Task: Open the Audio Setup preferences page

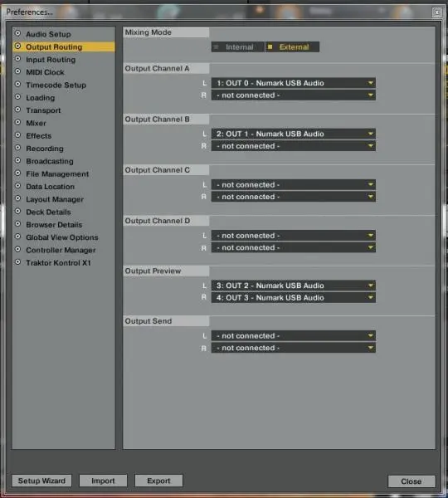Action: point(48,34)
